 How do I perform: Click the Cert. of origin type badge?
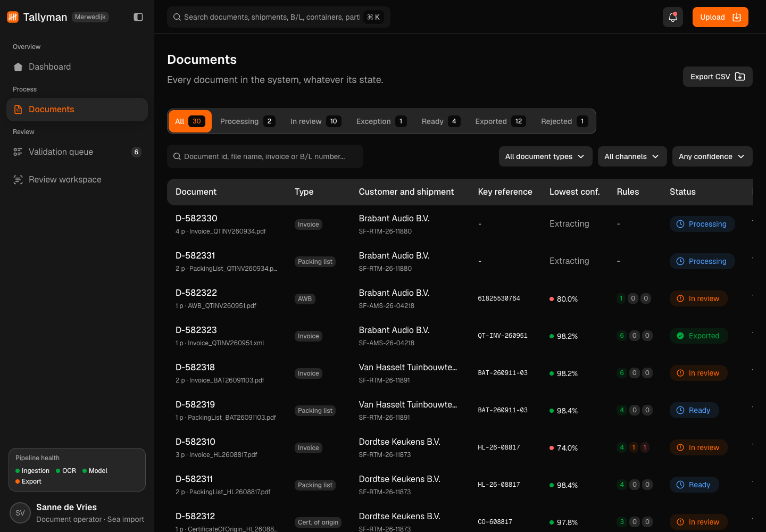318,522
